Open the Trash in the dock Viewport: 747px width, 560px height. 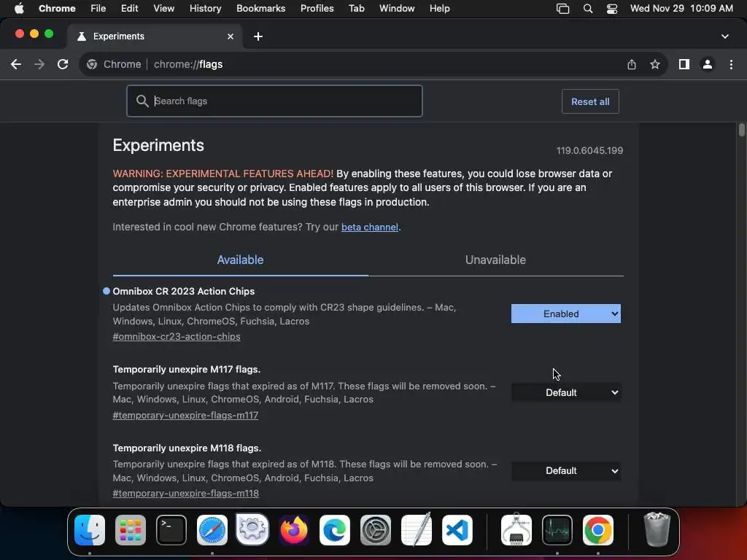tap(657, 530)
